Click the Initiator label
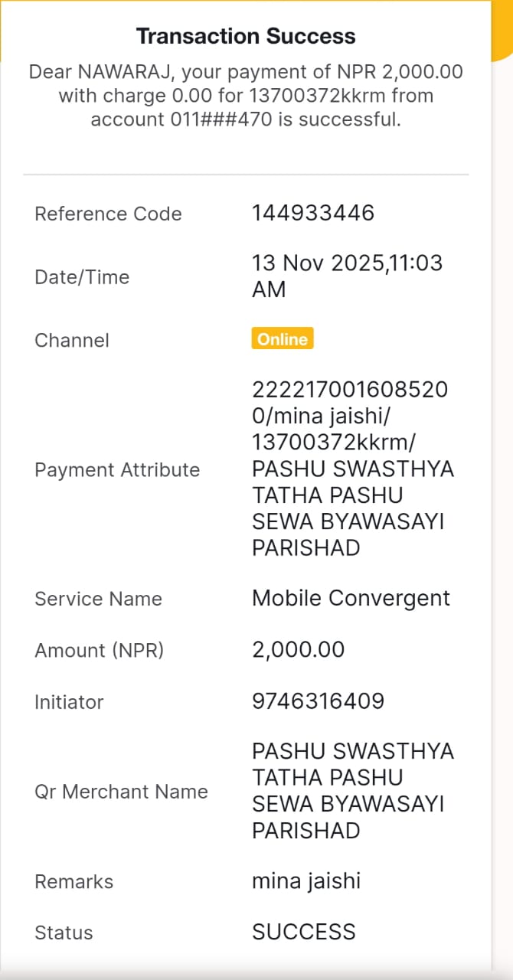 (x=69, y=702)
